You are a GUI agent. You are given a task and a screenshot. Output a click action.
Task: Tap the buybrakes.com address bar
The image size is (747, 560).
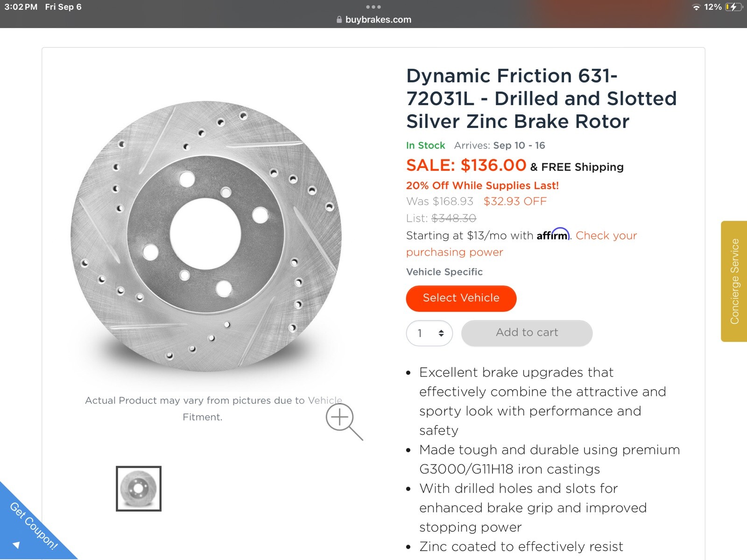[x=378, y=20]
